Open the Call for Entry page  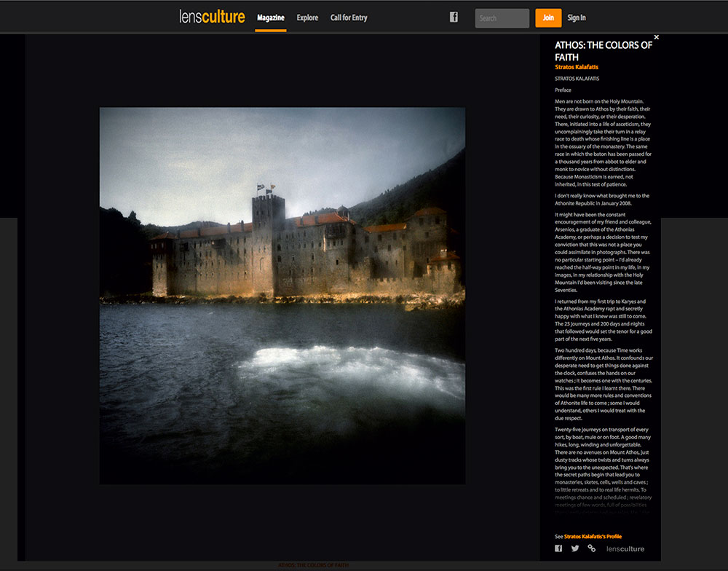(x=349, y=17)
